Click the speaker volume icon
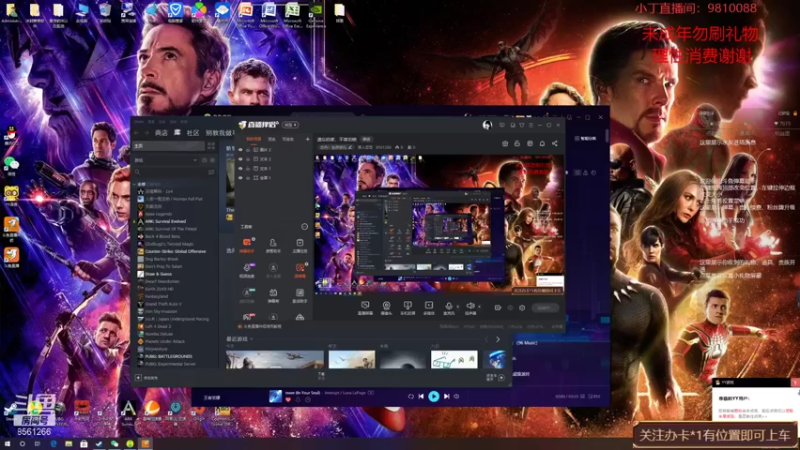Image resolution: width=800 pixels, height=450 pixels. pyautogui.click(x=470, y=305)
